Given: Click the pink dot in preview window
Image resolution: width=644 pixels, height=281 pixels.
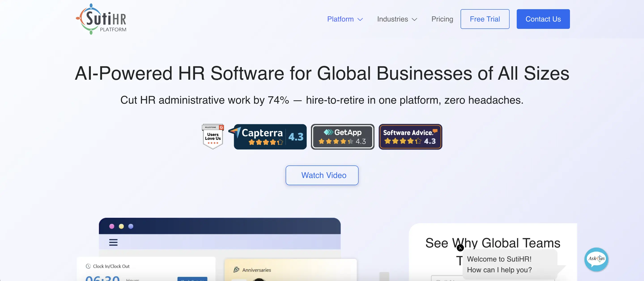Looking at the screenshot, I should click(112, 226).
